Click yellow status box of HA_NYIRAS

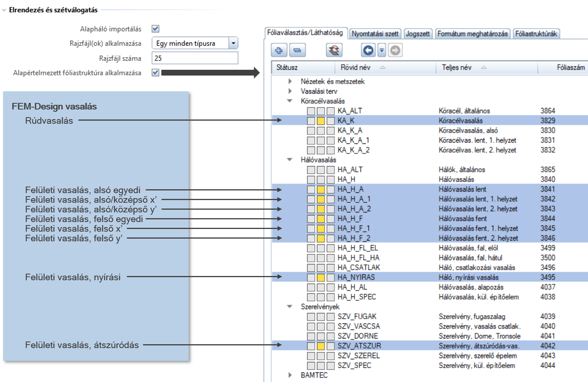coord(321,277)
